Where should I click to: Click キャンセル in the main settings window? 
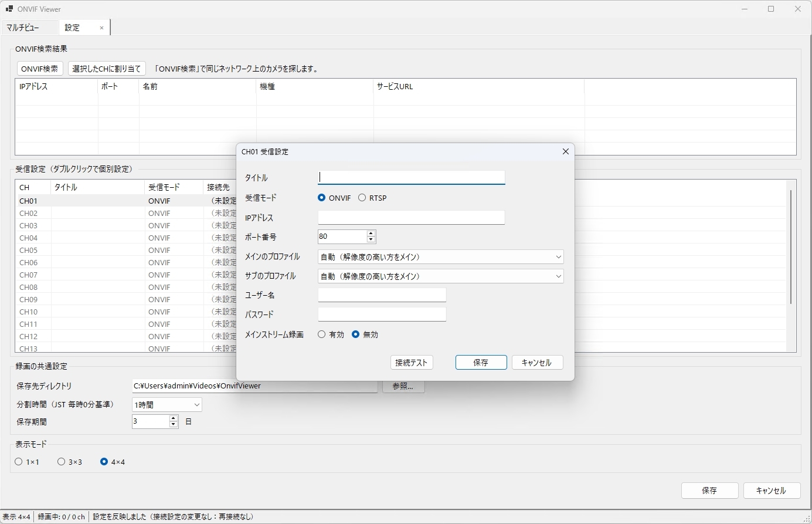771,491
